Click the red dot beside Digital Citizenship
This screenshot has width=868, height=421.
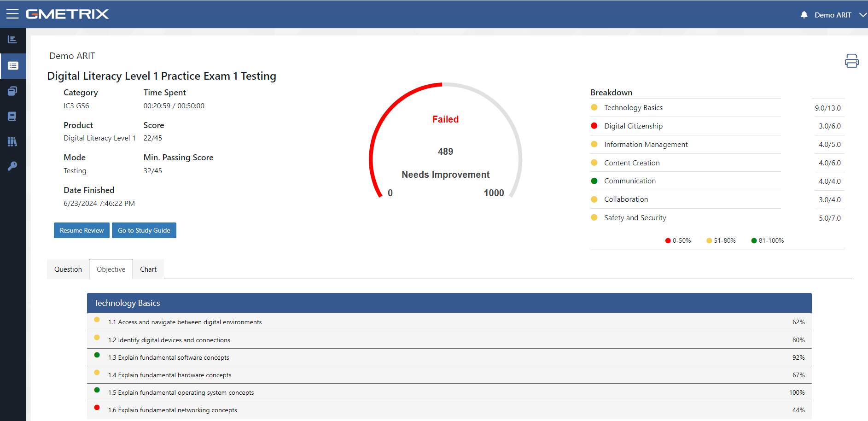[x=594, y=126]
